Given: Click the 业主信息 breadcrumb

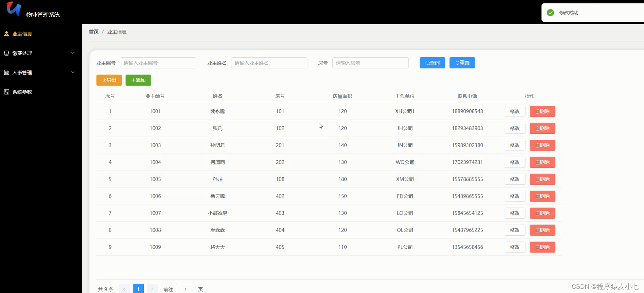Looking at the screenshot, I should point(117,32).
